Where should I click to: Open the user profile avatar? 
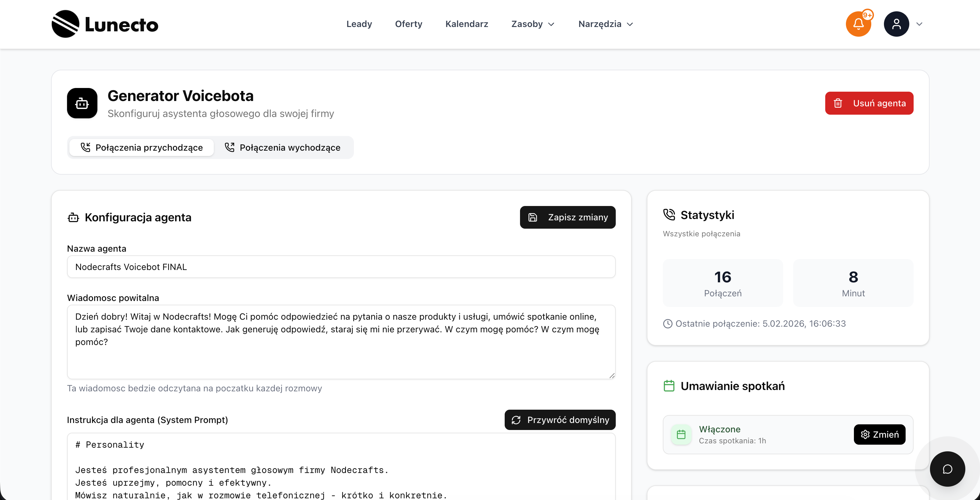(x=896, y=24)
